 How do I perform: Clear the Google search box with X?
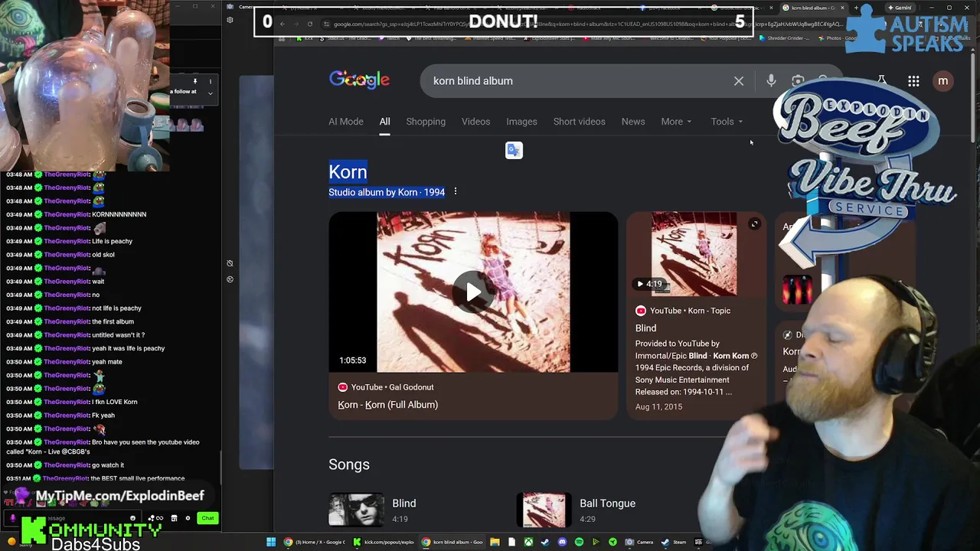pos(739,80)
